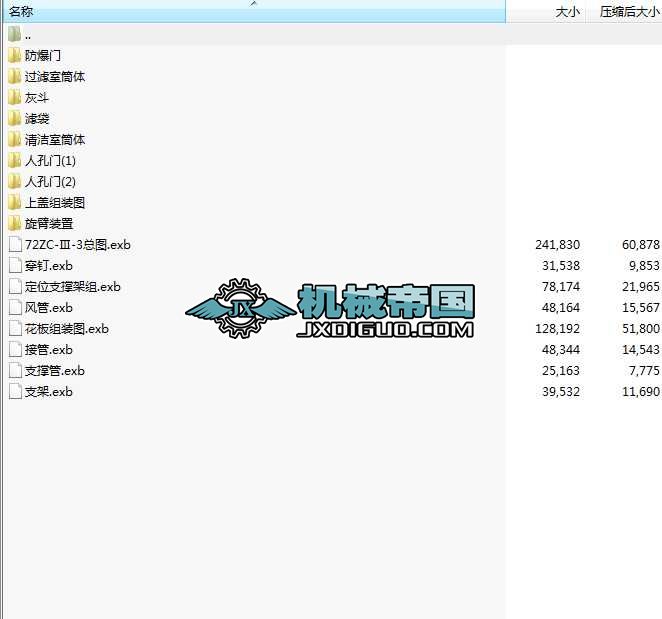
Task: Click compressed size value 14,543
Action: coord(640,350)
